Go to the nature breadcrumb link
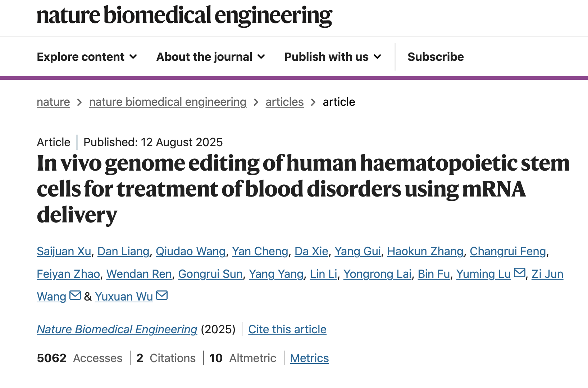The height and width of the screenshot is (388, 588). [x=53, y=102]
